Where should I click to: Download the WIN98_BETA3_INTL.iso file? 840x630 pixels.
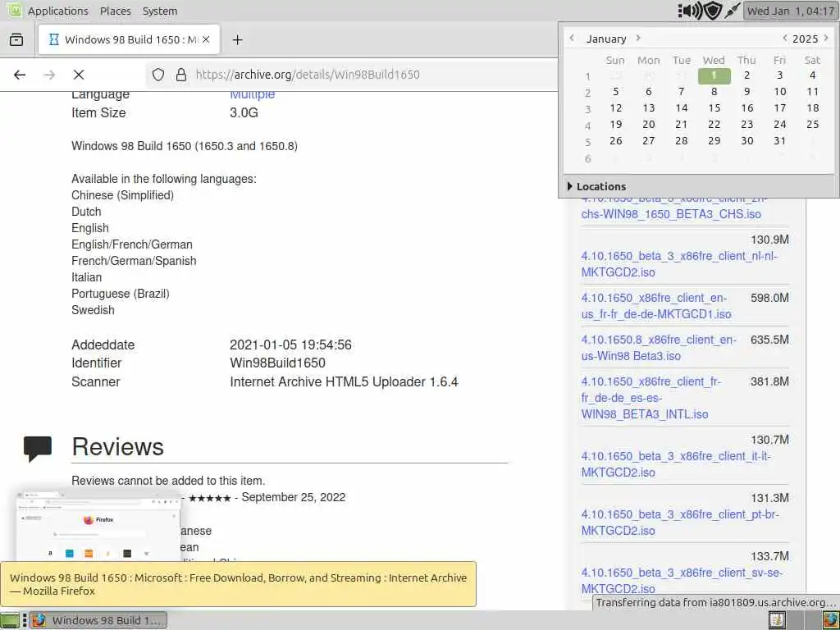point(651,398)
